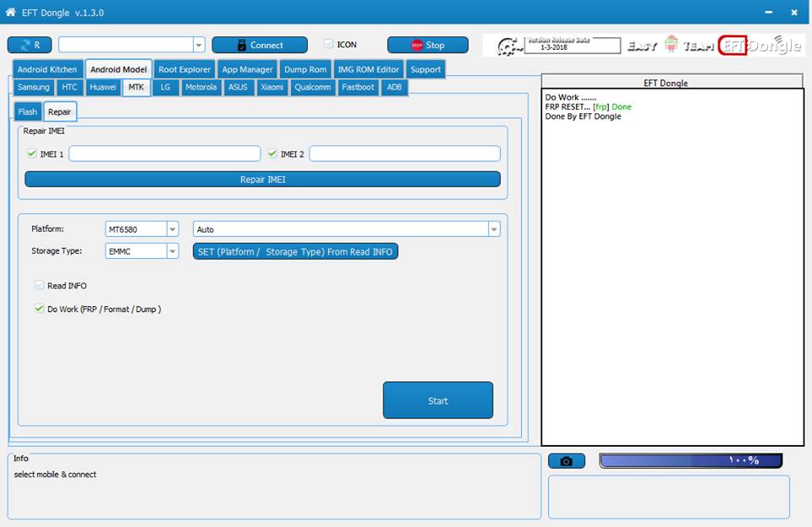Expand the Storage Type EMMC dropdown
Screen dimensions: 812x527
point(173,251)
